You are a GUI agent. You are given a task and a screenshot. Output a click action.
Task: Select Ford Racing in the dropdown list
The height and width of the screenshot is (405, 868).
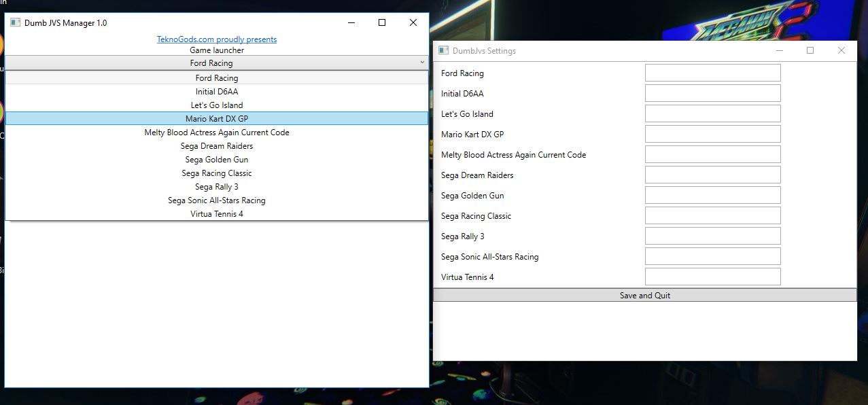(x=217, y=78)
